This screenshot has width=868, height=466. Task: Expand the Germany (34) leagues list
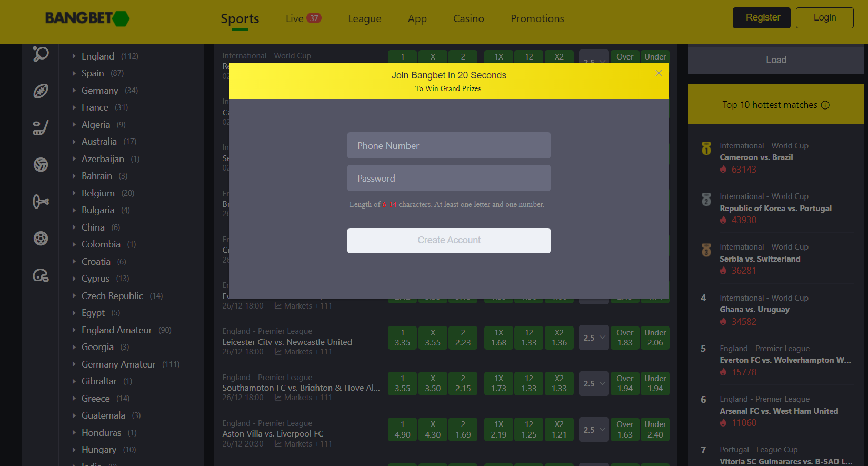[x=74, y=91]
